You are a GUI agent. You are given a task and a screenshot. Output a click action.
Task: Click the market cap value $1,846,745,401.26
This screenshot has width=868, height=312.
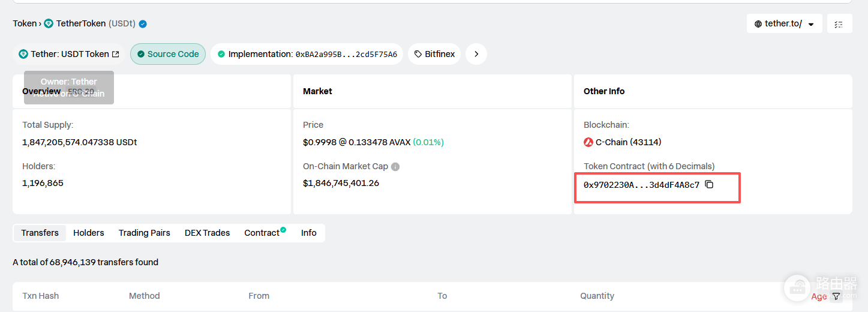pyautogui.click(x=341, y=183)
